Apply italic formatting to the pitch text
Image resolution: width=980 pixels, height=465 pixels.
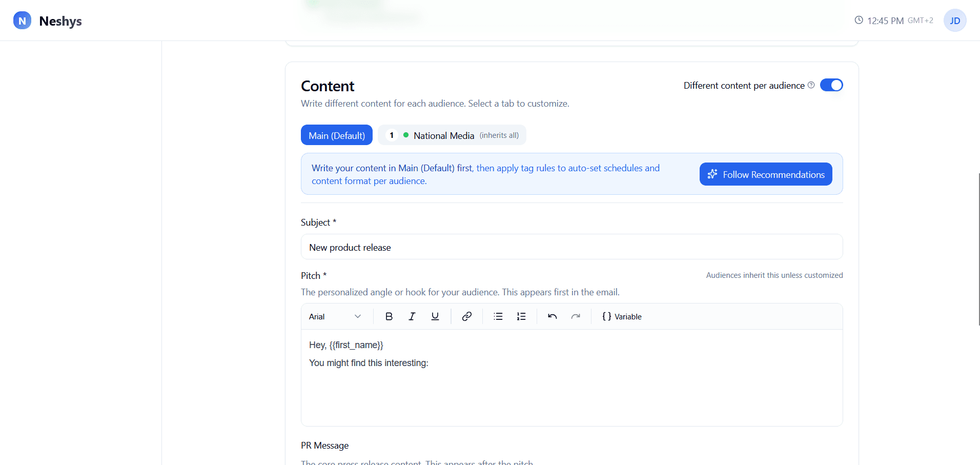click(x=412, y=316)
